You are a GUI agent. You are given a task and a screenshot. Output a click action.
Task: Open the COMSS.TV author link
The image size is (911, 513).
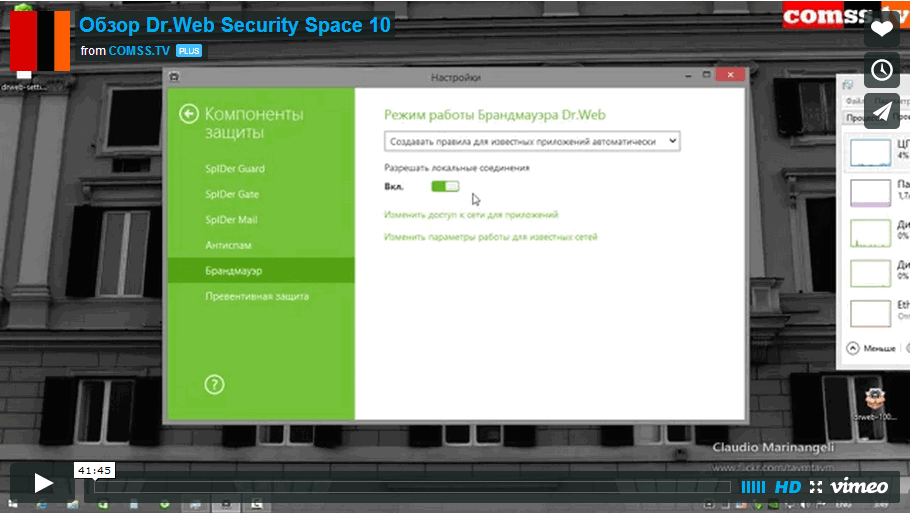[x=139, y=51]
